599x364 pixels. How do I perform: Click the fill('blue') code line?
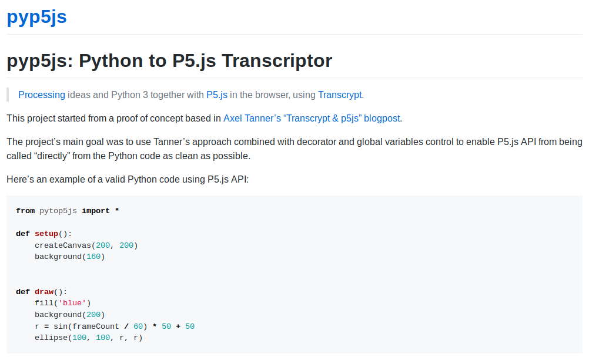point(62,303)
